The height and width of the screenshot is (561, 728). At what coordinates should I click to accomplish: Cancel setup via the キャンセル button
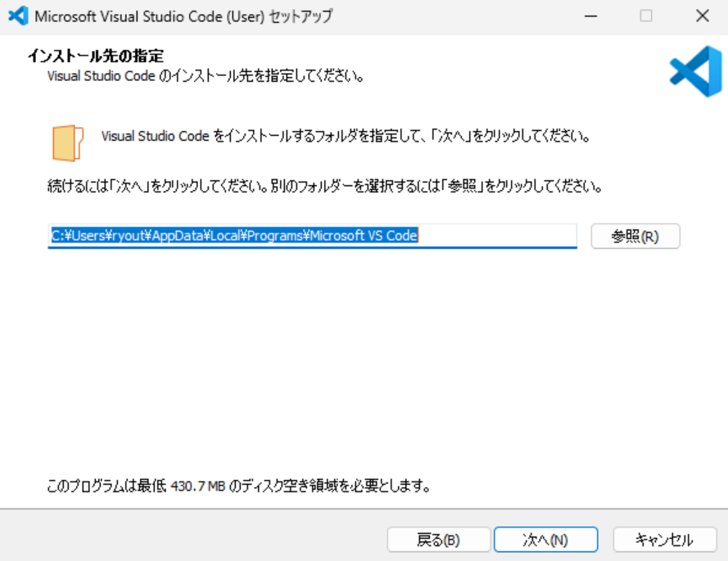click(x=664, y=540)
